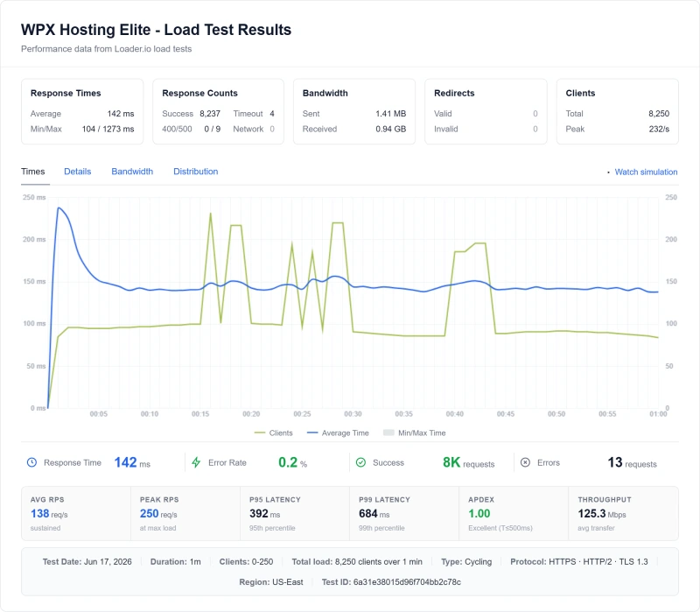Click the Peak 232/s value
The width and height of the screenshot is (700, 612).
(x=659, y=129)
